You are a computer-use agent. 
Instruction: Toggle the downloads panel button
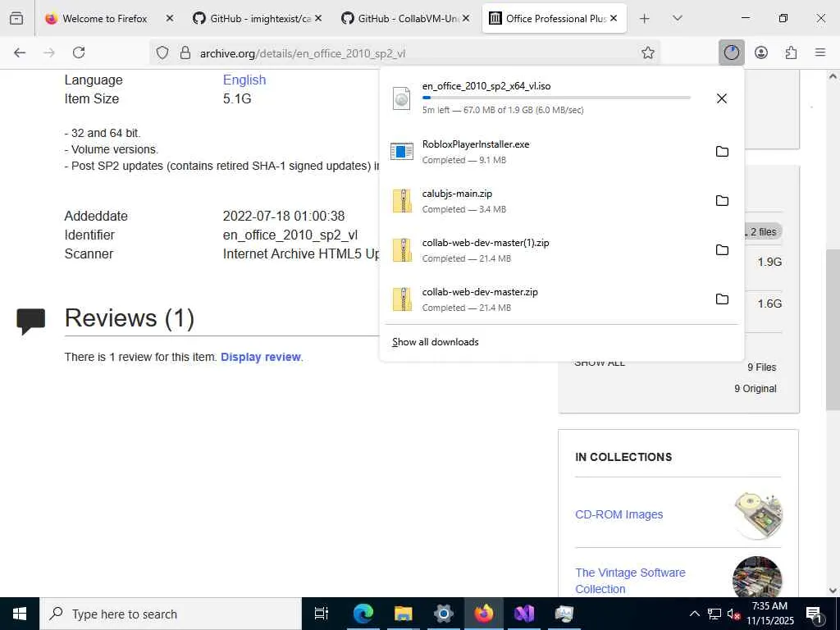pyautogui.click(x=731, y=52)
